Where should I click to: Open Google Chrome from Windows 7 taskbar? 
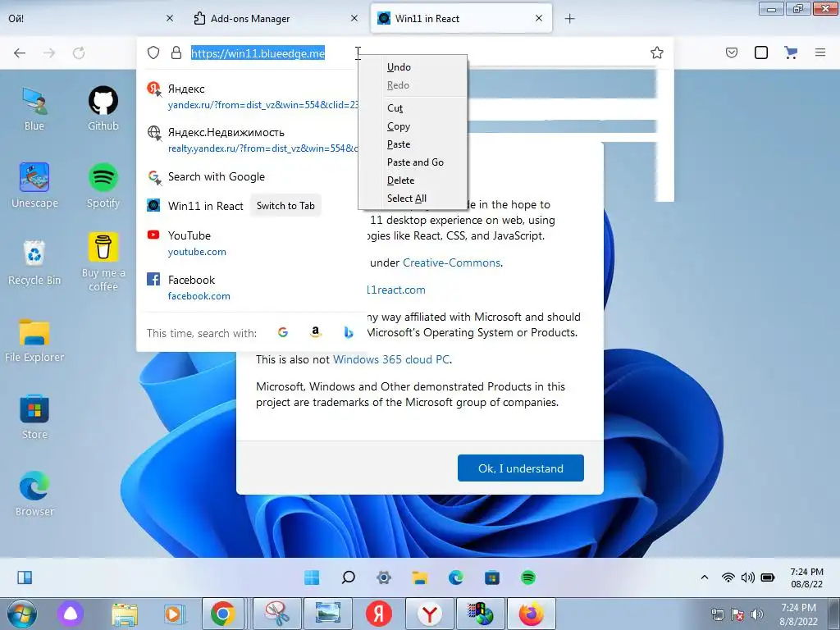(x=223, y=614)
